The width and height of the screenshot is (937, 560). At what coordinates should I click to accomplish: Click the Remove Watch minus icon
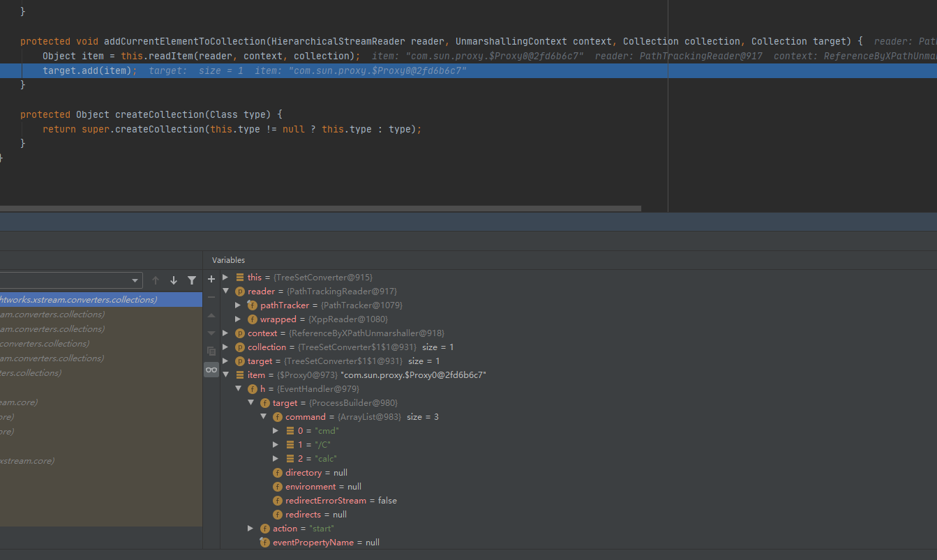211,297
